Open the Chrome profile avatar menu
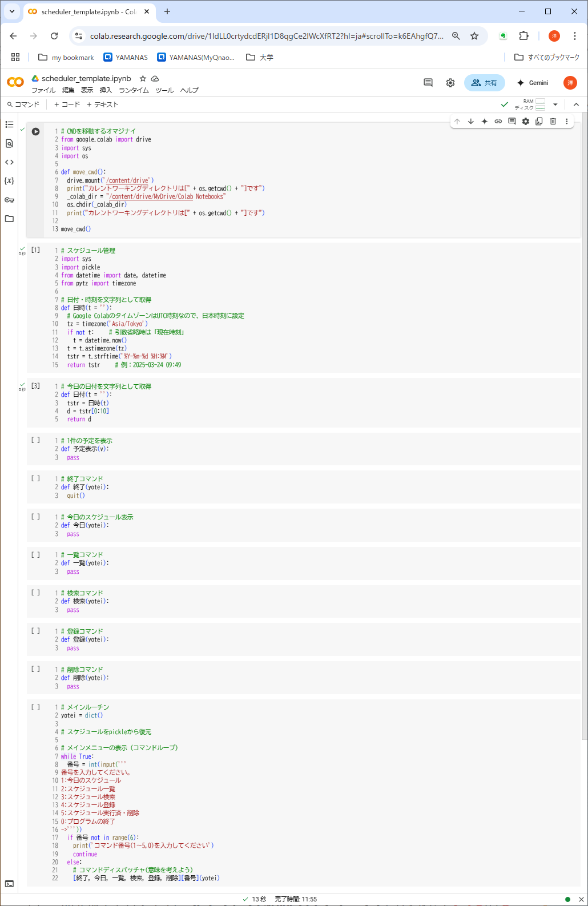The height and width of the screenshot is (906, 588). click(554, 36)
